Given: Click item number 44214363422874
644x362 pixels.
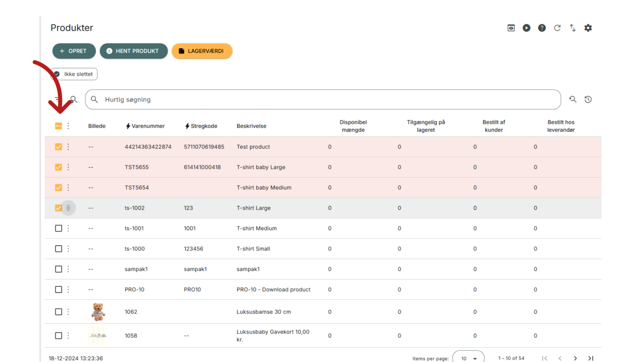Looking at the screenshot, I should tap(148, 147).
